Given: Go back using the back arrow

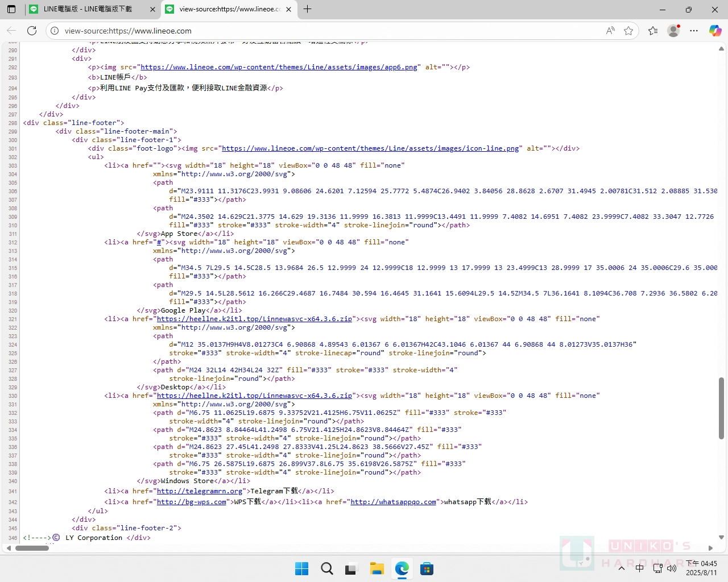Looking at the screenshot, I should coord(11,31).
